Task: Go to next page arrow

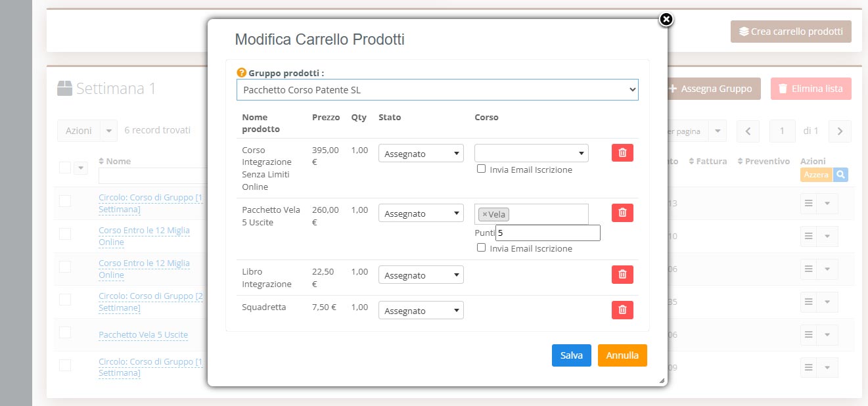Action: (840, 131)
